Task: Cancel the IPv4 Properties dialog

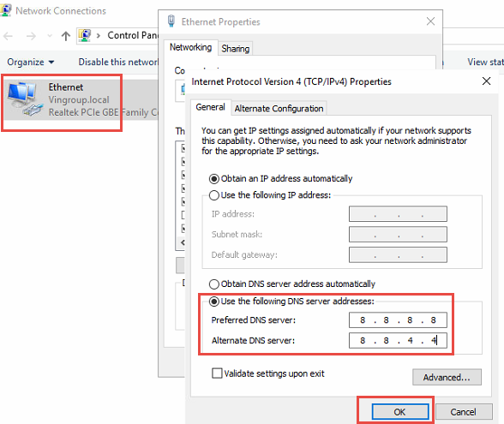Action: click(463, 411)
